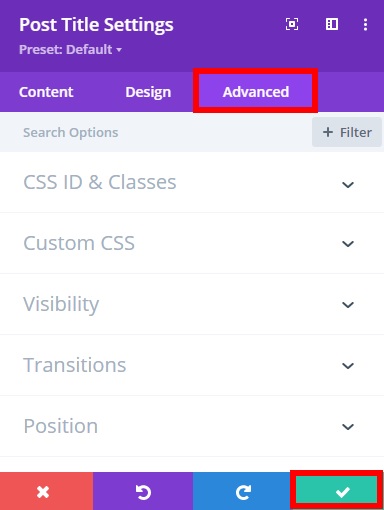Redo change with the blue arrow button
Screen dimensions: 384x510
point(243,491)
